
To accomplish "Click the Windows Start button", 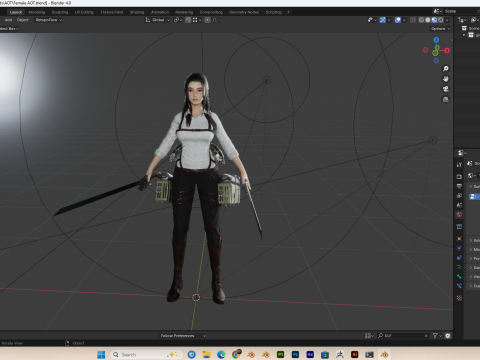I will 101,354.
